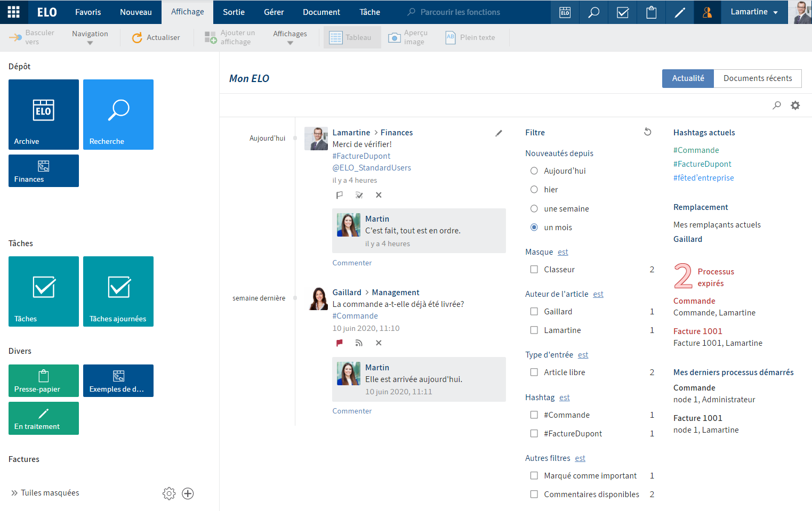Click the Actualiser refresh button
Viewport: 812px width, 511px height.
coord(156,37)
